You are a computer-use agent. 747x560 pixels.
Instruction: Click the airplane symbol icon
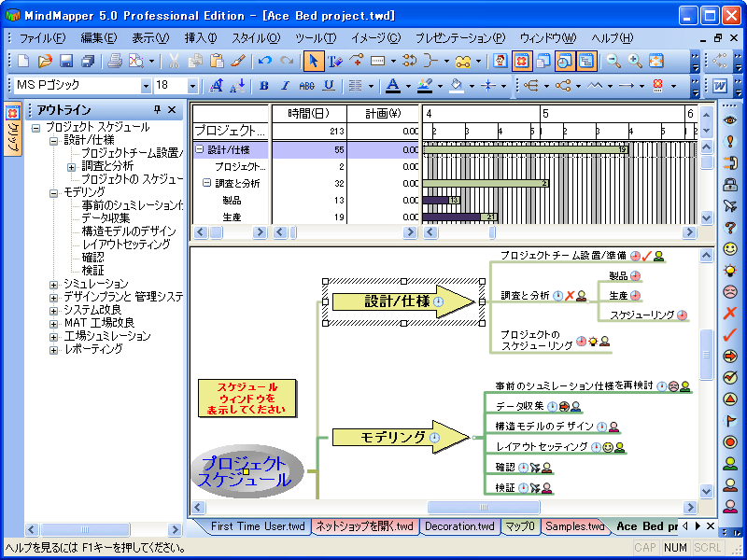[730, 205]
